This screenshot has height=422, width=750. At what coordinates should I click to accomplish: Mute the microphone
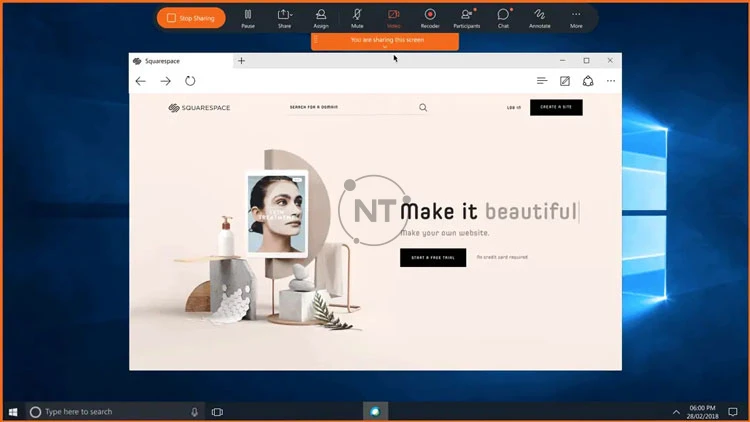357,17
